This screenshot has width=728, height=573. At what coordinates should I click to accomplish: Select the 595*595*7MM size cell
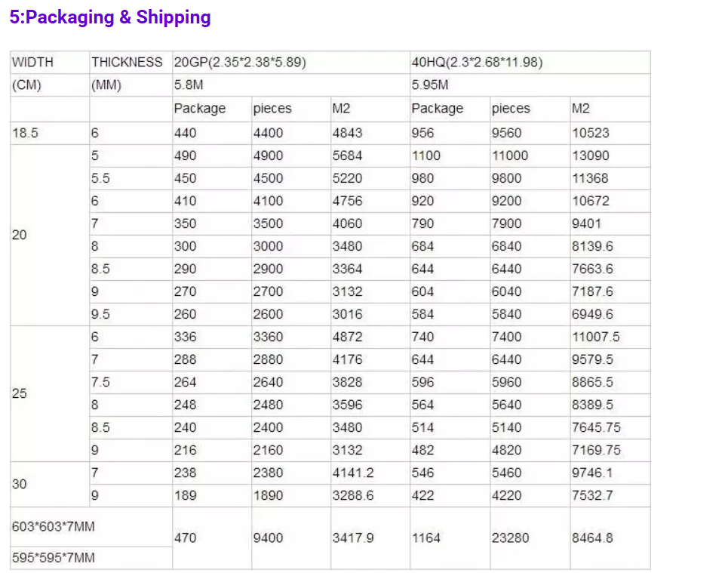[x=91, y=558]
